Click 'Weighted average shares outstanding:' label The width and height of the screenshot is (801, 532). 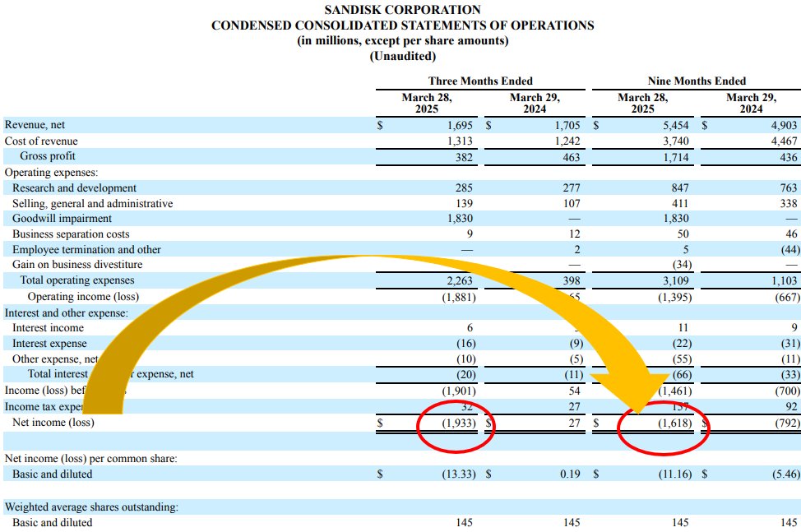(91, 507)
